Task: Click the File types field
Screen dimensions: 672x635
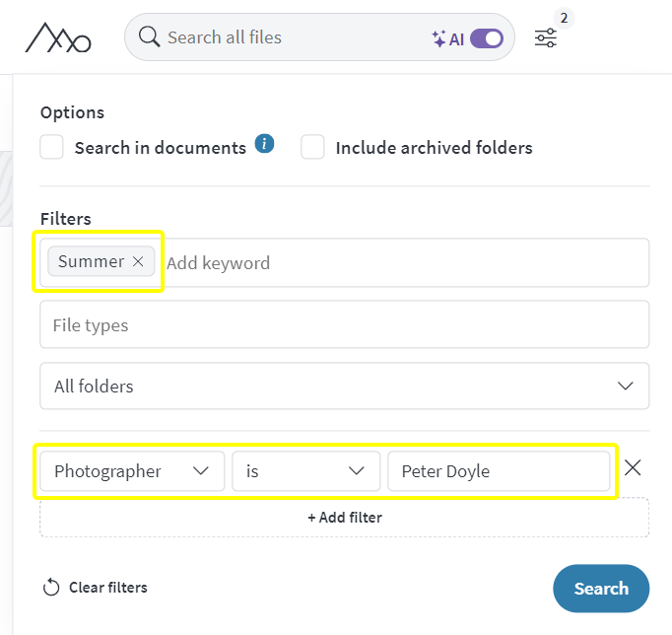Action: (345, 324)
